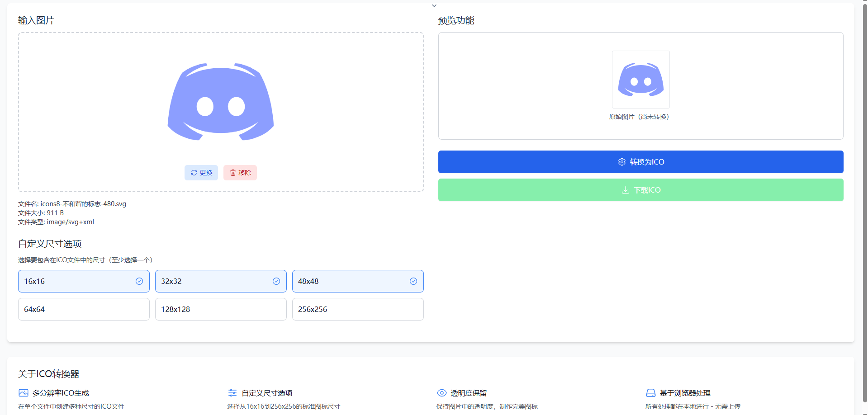Uncheck the 16x16 size checkmark
The width and height of the screenshot is (868, 415).
139,281
